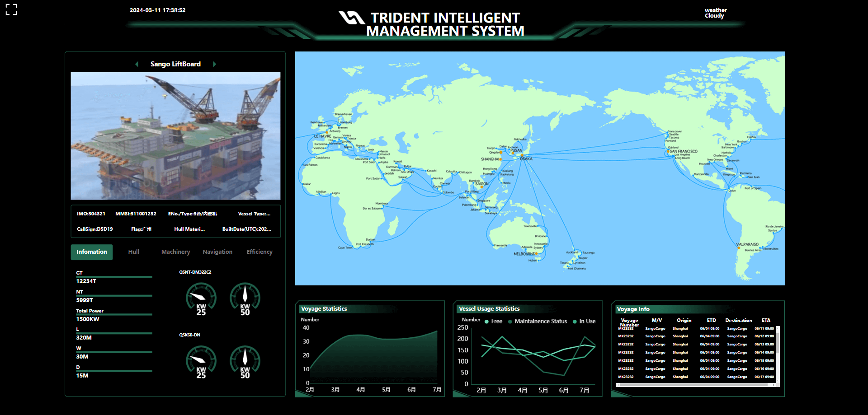
Task: Toggle the Free legend series
Action: click(493, 322)
